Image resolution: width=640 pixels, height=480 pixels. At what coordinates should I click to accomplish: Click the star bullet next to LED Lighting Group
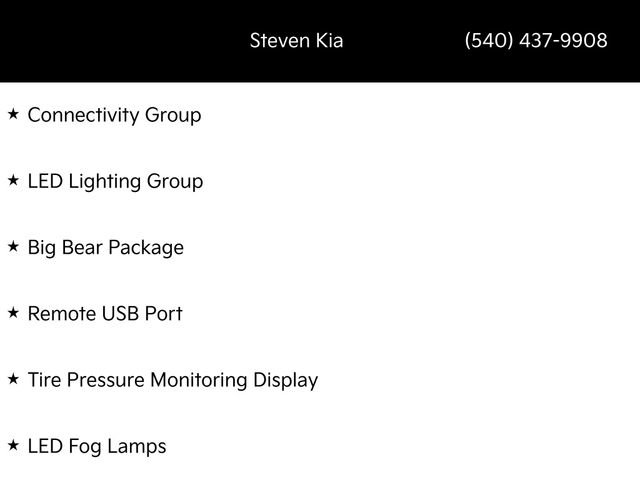(13, 181)
